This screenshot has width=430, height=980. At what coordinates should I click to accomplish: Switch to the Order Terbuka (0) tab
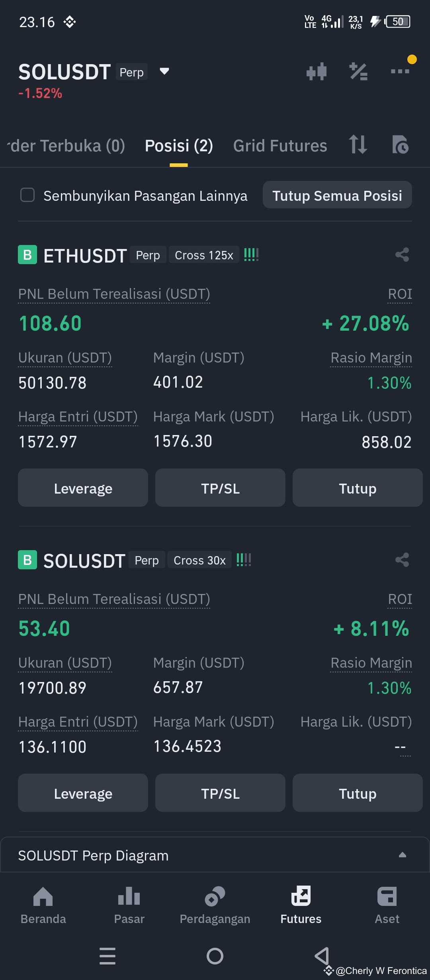point(66,146)
